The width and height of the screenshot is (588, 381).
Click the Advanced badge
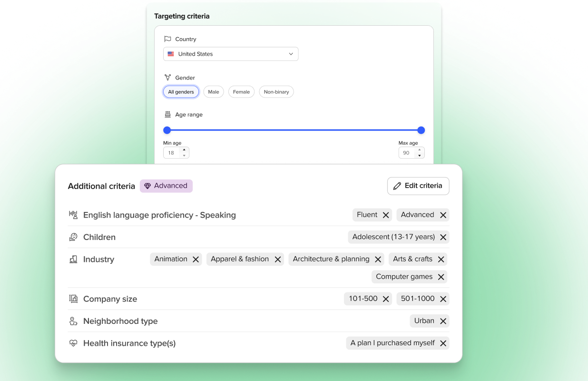click(166, 186)
